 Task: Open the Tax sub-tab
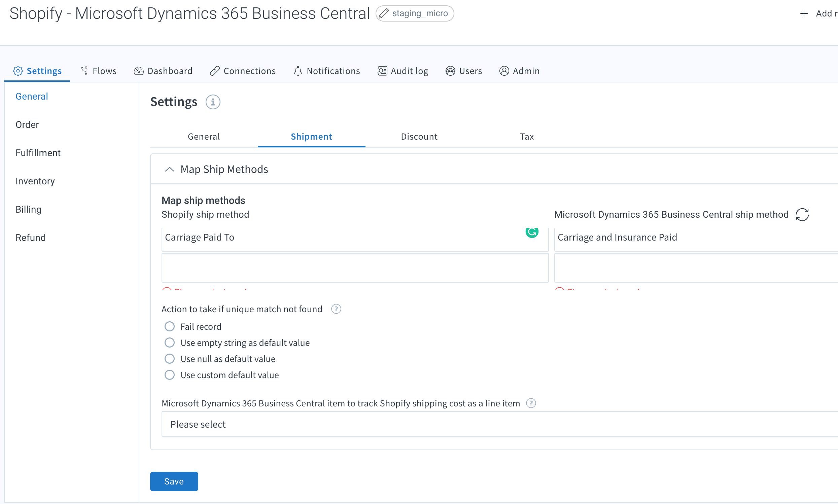point(527,137)
